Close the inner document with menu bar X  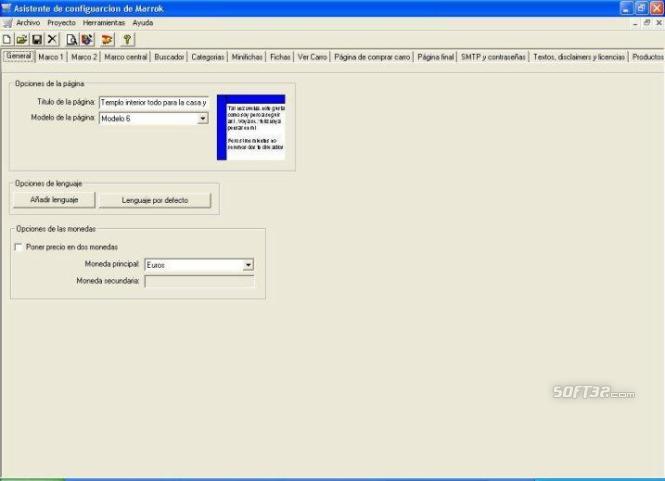[659, 23]
